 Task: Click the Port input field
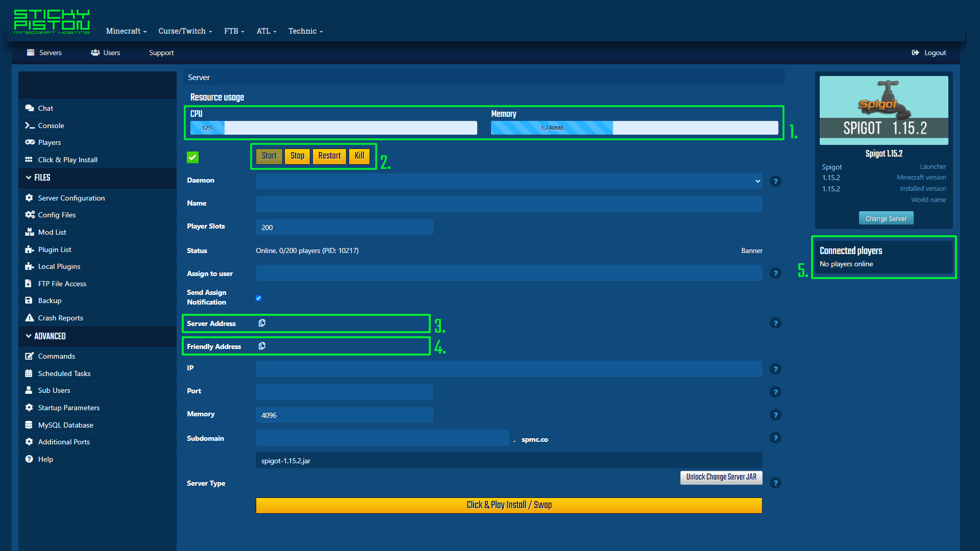click(x=345, y=392)
